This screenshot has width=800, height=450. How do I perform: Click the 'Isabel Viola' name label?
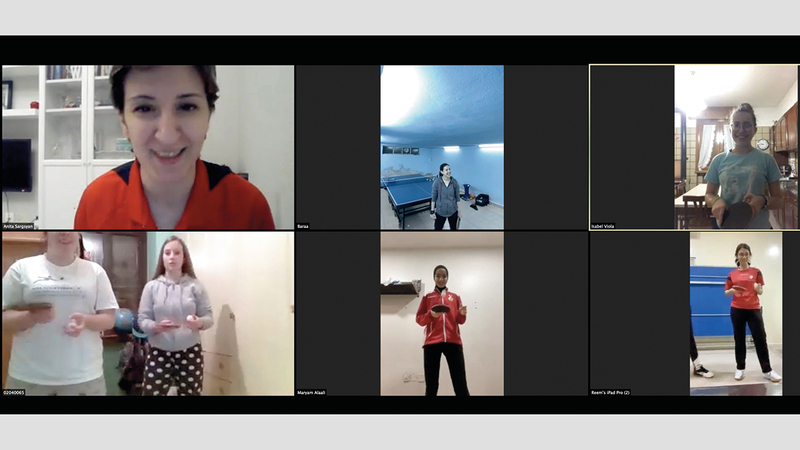tap(603, 226)
